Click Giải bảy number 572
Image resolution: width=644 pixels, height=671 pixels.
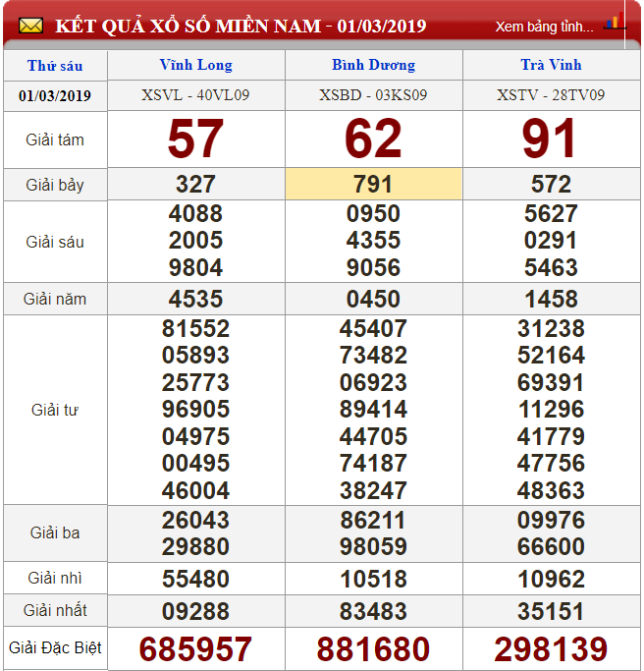551,185
